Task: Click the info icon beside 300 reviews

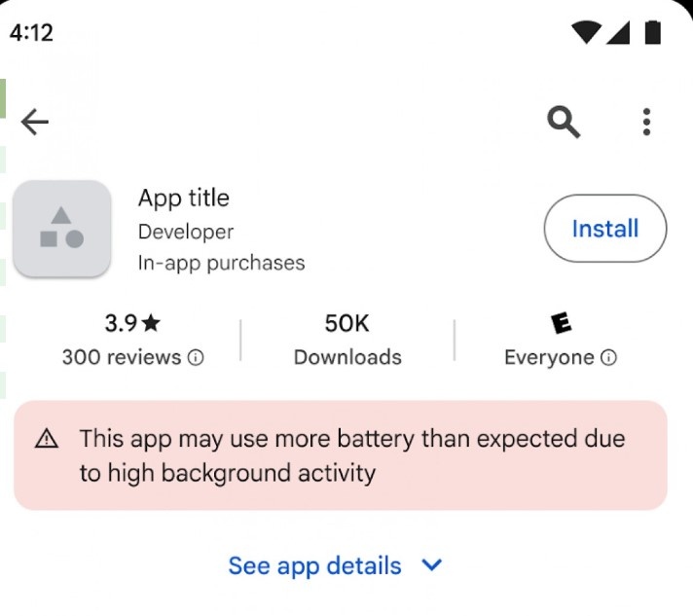Action: [x=196, y=357]
